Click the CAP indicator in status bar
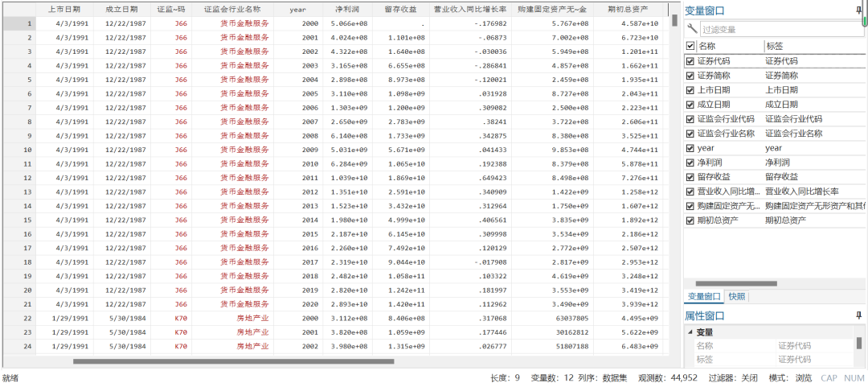 tap(829, 378)
